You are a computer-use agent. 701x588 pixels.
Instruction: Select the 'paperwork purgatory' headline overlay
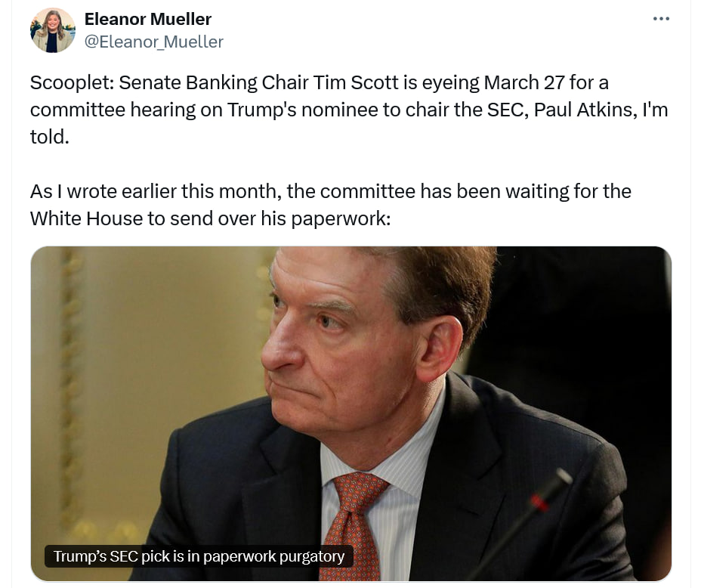[x=200, y=556]
